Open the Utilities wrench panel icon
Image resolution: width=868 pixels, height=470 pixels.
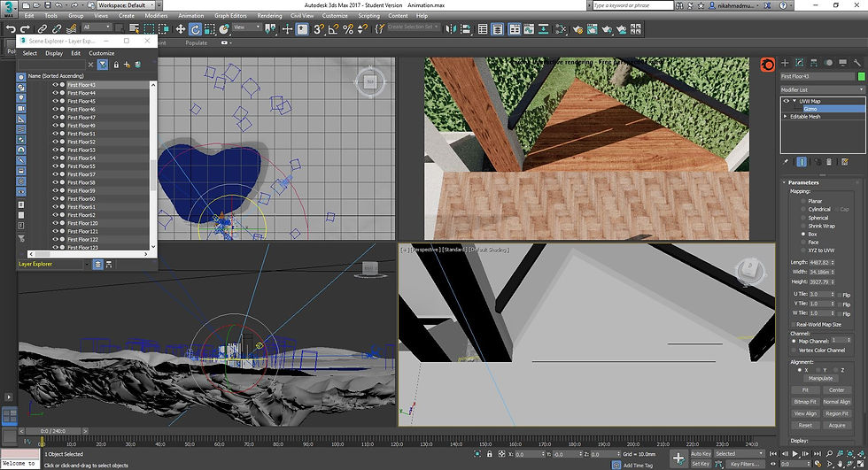(x=857, y=63)
